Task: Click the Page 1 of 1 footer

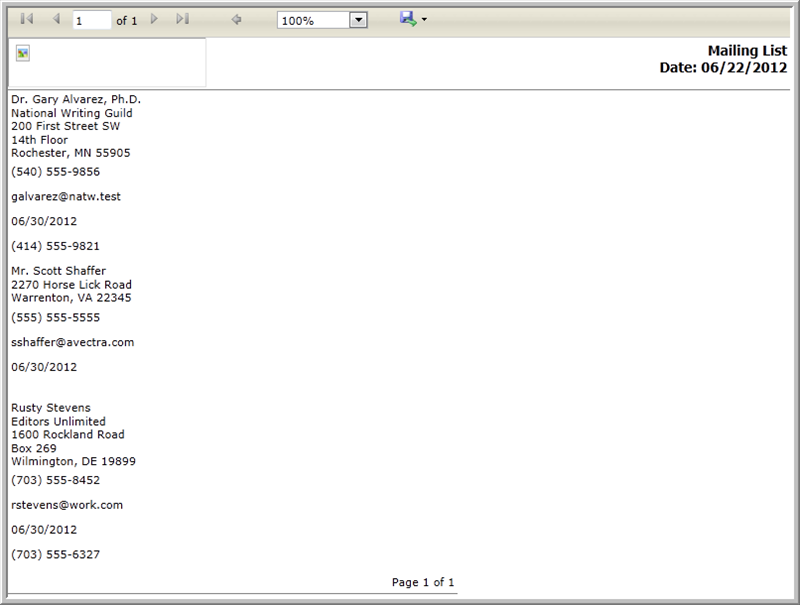Action: pyautogui.click(x=423, y=582)
